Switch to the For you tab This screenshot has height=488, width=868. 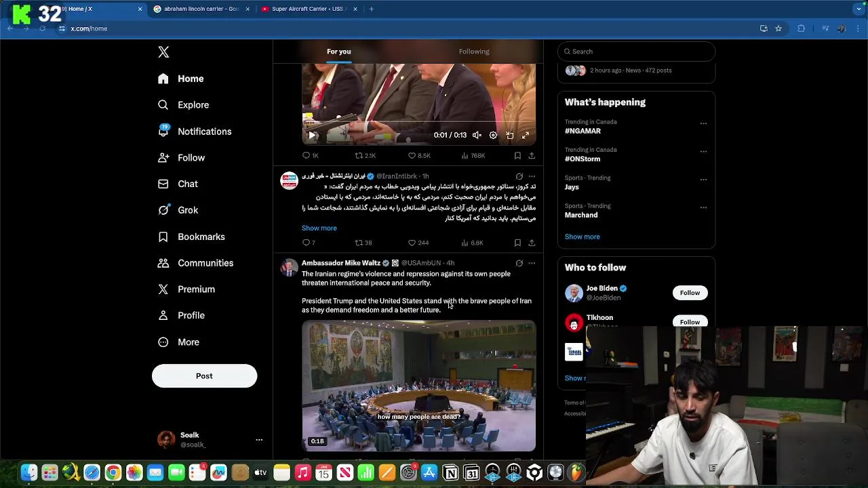click(338, 52)
